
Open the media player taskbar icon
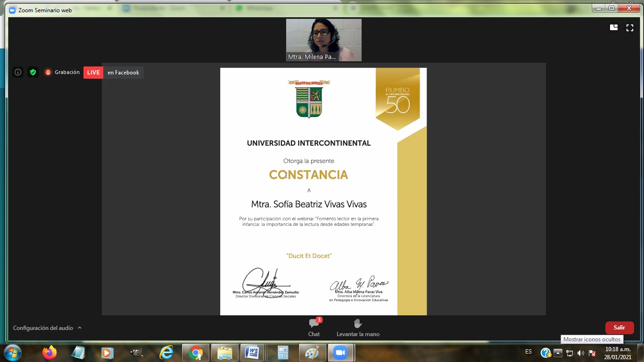(x=107, y=353)
